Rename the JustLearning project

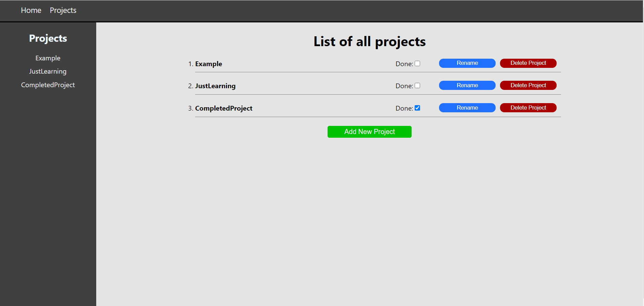tap(467, 85)
